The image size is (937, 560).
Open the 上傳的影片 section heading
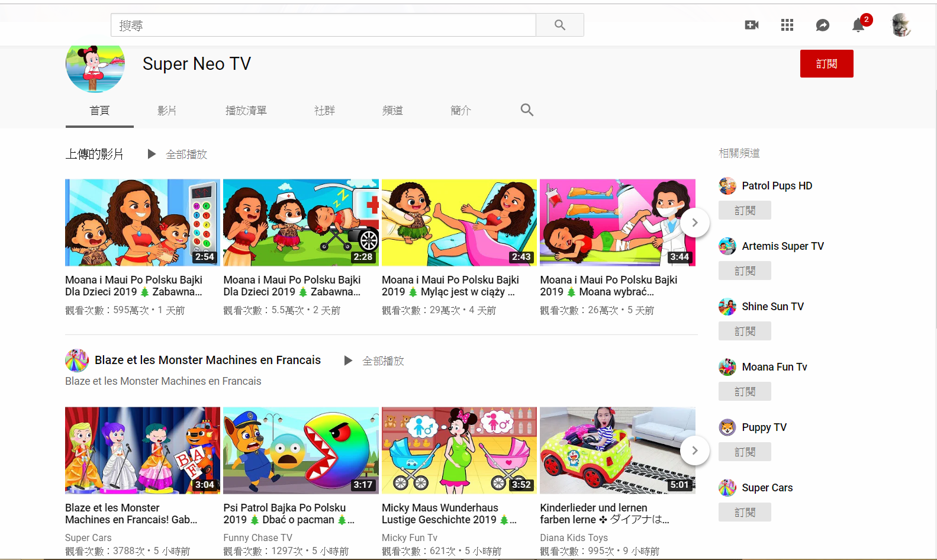tap(95, 155)
